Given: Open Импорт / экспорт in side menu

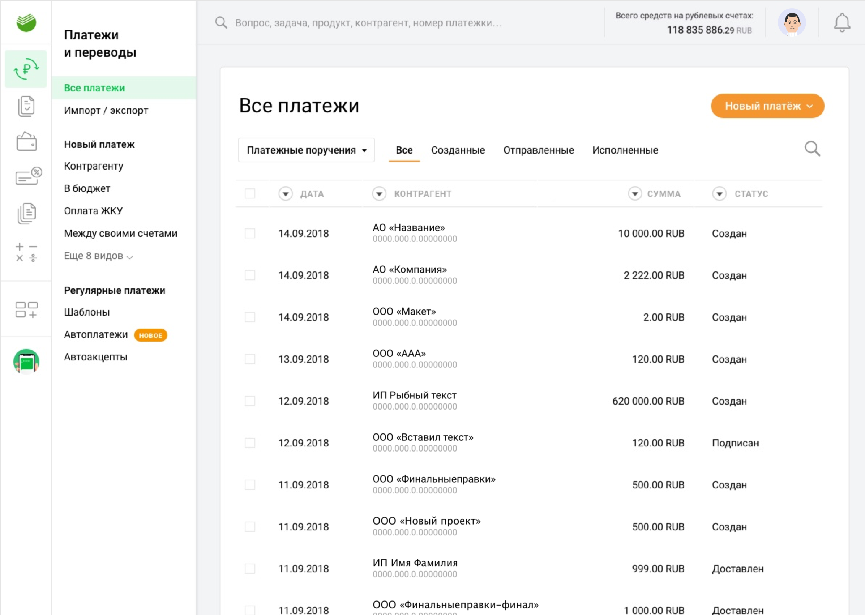Looking at the screenshot, I should tap(106, 110).
